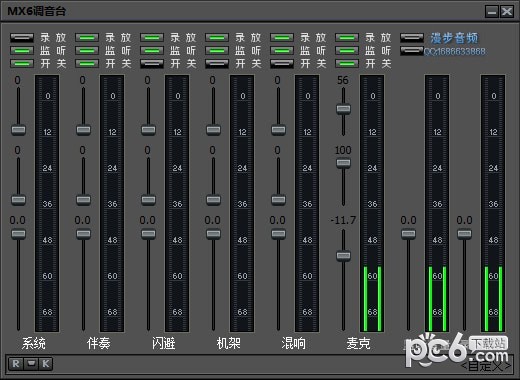Toggle 监听 for the 伴奏 channel
Image resolution: width=520 pixels, height=380 pixels.
click(x=87, y=51)
